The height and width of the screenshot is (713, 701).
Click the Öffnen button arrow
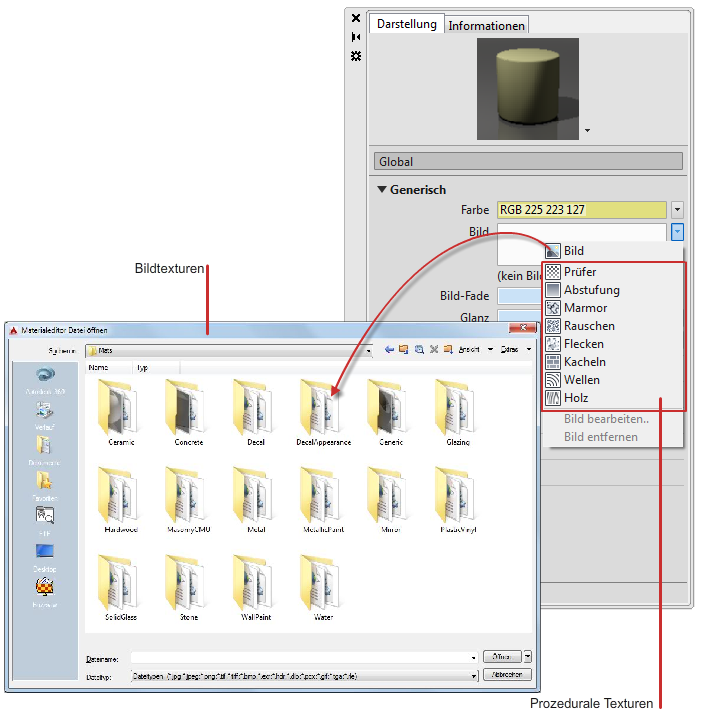tap(527, 656)
